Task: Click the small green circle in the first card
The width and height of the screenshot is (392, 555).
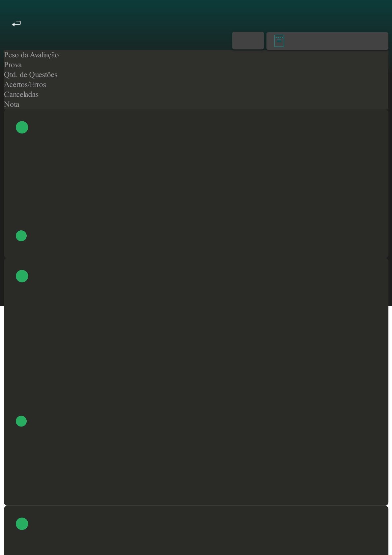Action: (x=21, y=236)
